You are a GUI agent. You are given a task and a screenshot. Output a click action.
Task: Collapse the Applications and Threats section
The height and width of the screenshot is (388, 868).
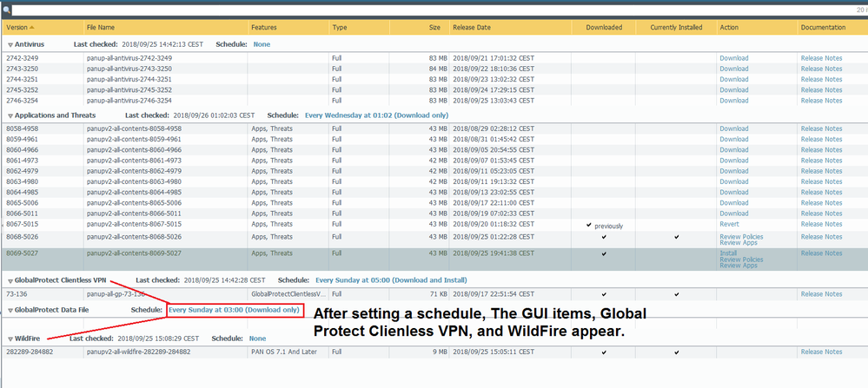pos(10,115)
